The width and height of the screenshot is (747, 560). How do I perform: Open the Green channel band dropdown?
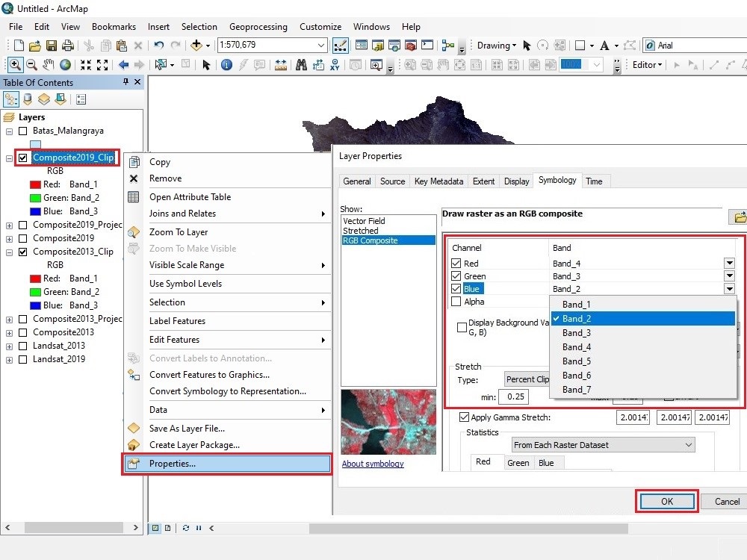[x=729, y=276]
